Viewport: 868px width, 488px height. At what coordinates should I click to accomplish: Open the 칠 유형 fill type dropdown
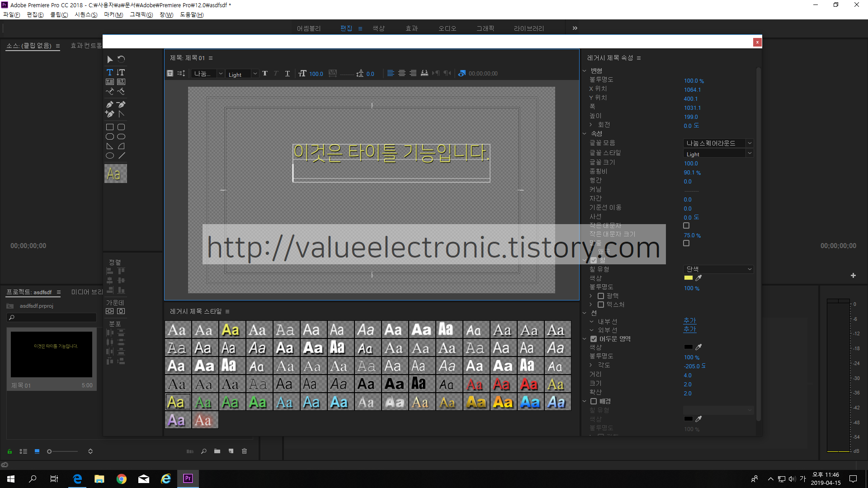(x=718, y=269)
